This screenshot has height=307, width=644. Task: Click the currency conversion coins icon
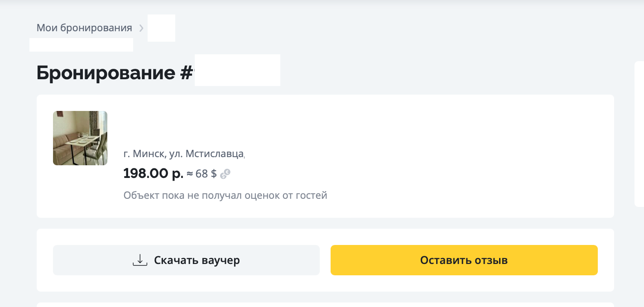click(226, 174)
